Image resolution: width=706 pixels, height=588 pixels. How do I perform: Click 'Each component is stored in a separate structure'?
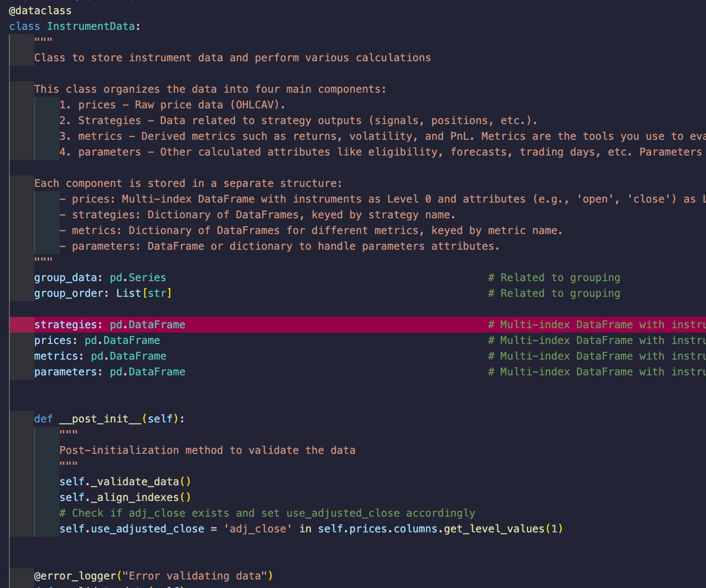tap(188, 184)
